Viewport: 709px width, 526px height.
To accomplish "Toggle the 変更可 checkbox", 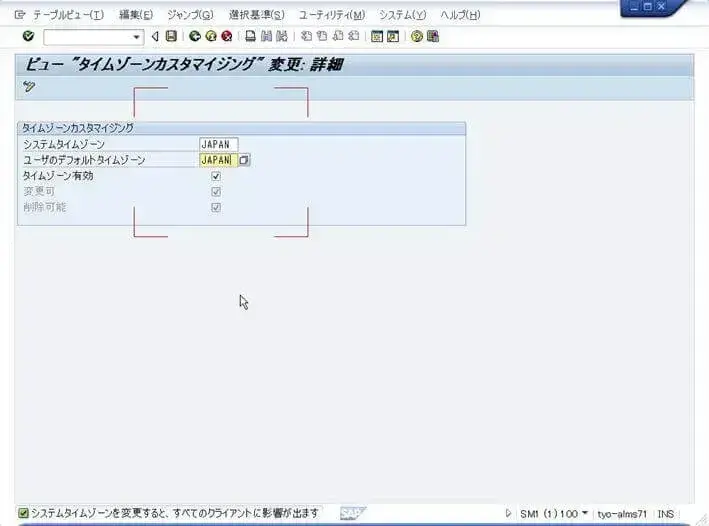I will click(x=216, y=192).
